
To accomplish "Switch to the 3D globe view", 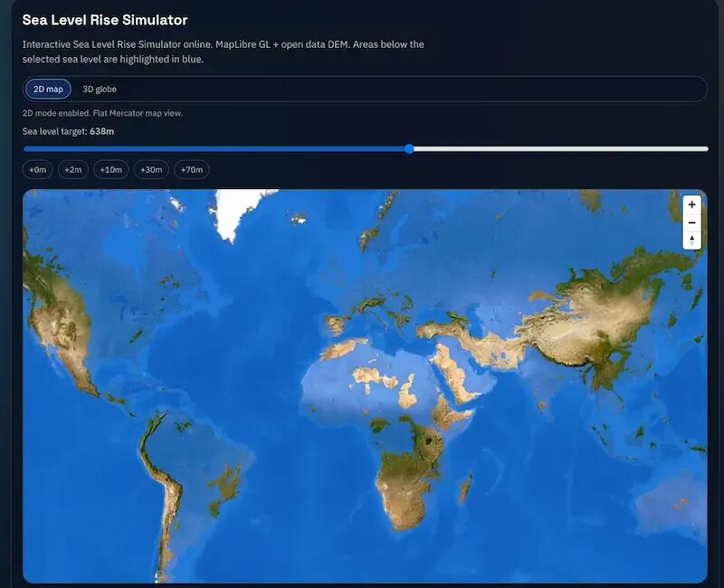I will [x=100, y=89].
